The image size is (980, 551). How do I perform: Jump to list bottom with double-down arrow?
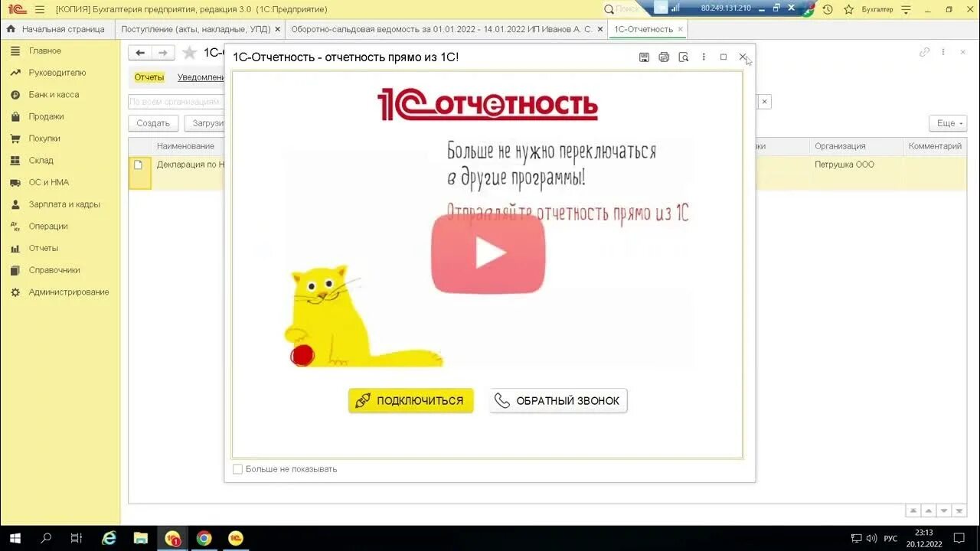pyautogui.click(x=959, y=510)
